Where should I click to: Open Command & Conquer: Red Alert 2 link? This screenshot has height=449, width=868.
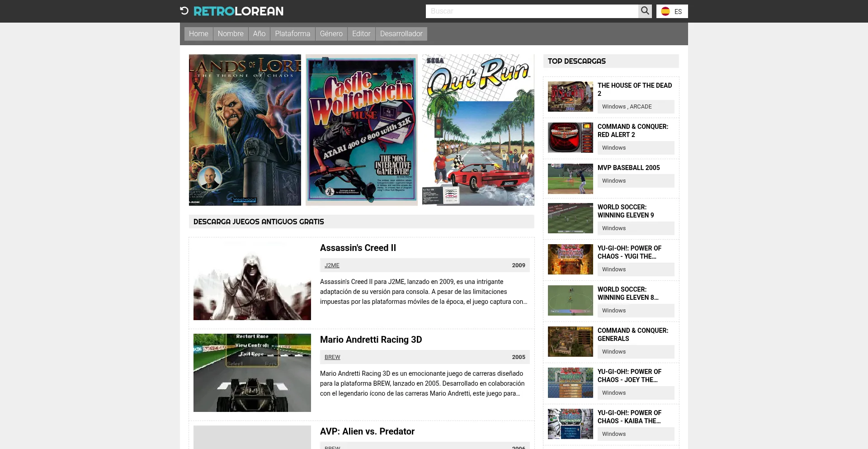pyautogui.click(x=633, y=131)
